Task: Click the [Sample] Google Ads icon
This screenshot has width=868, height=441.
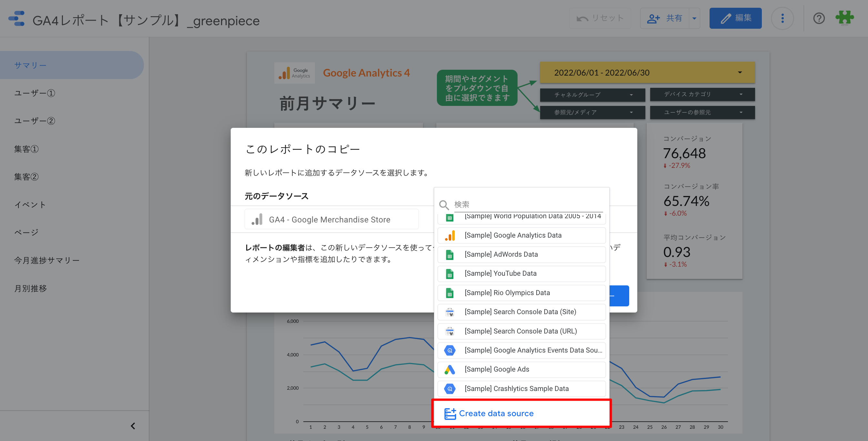Action: 450,370
